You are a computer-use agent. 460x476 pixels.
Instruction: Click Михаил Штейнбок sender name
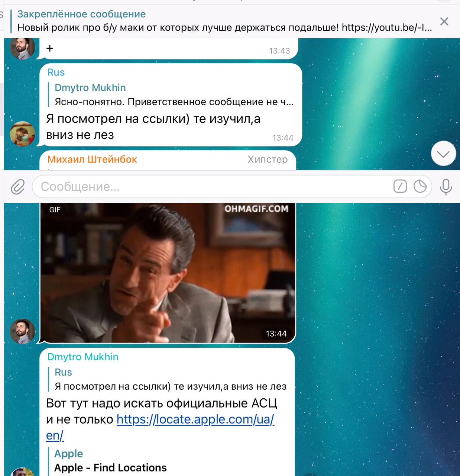(92, 160)
